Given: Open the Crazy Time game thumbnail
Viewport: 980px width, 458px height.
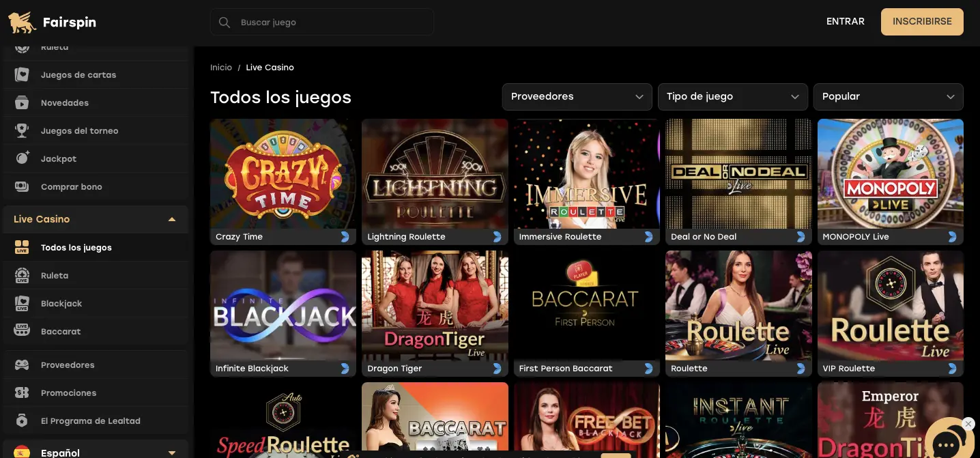Looking at the screenshot, I should click(x=283, y=174).
